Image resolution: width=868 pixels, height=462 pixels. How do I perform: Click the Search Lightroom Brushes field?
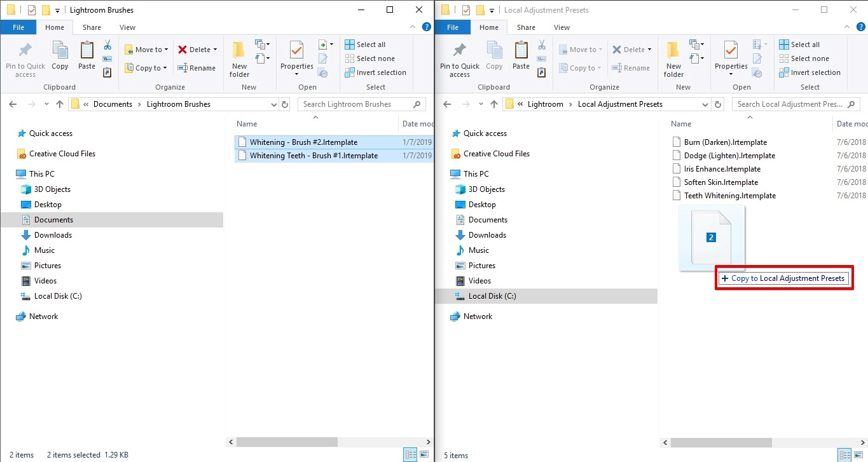pos(362,104)
